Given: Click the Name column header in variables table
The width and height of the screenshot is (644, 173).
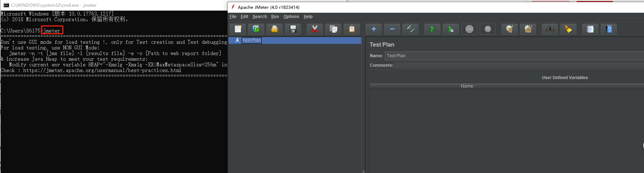Looking at the screenshot, I should tap(467, 86).
